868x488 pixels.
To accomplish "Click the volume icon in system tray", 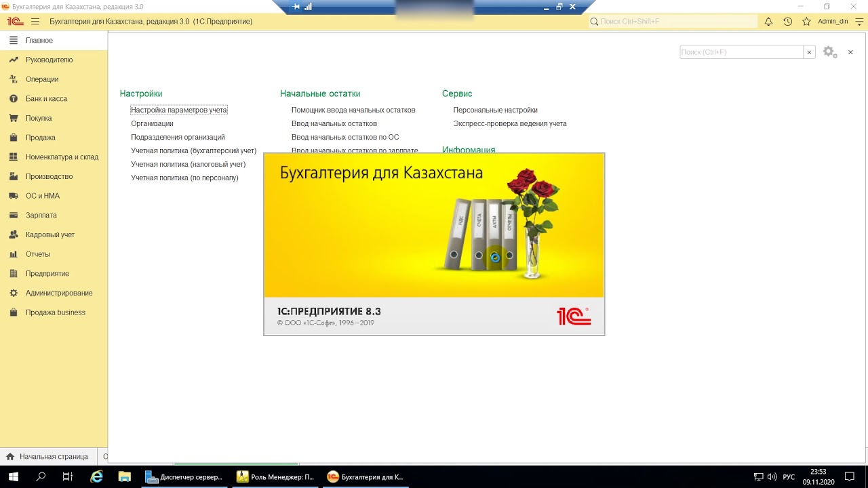I will [x=772, y=477].
